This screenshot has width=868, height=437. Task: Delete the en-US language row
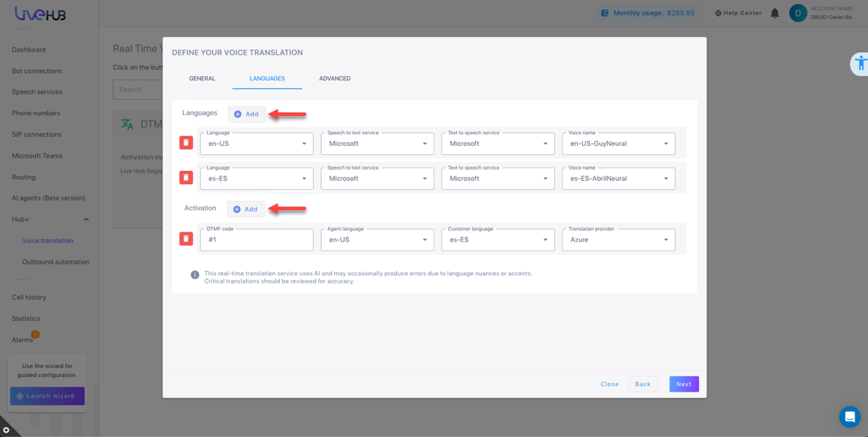[x=186, y=143]
